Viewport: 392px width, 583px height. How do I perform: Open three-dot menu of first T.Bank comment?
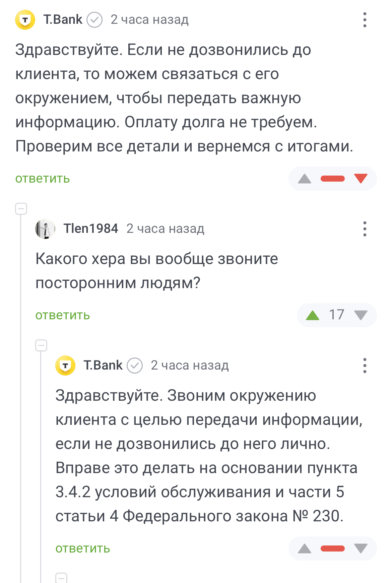tap(365, 20)
